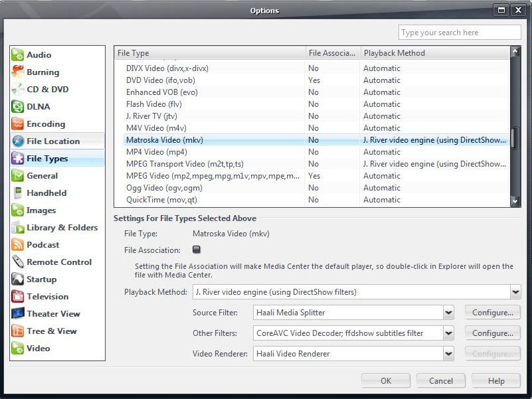Viewport: 532px width, 399px height.
Task: Click the CD & DVD disc icon
Action: click(x=18, y=89)
